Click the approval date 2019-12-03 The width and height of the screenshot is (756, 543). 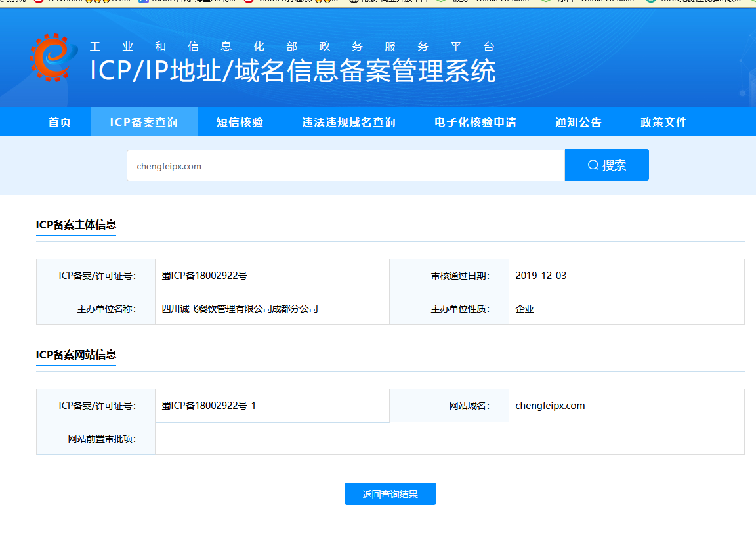click(541, 276)
